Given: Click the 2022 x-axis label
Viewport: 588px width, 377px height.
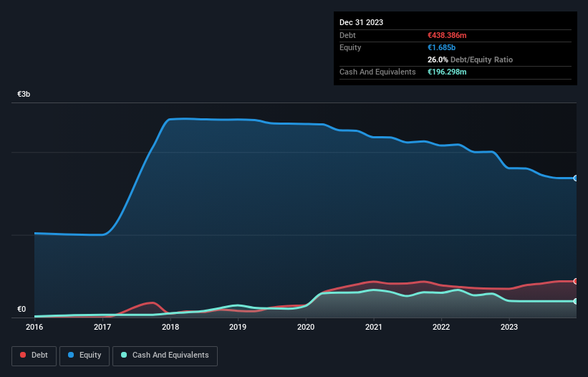Looking at the screenshot, I should point(441,327).
